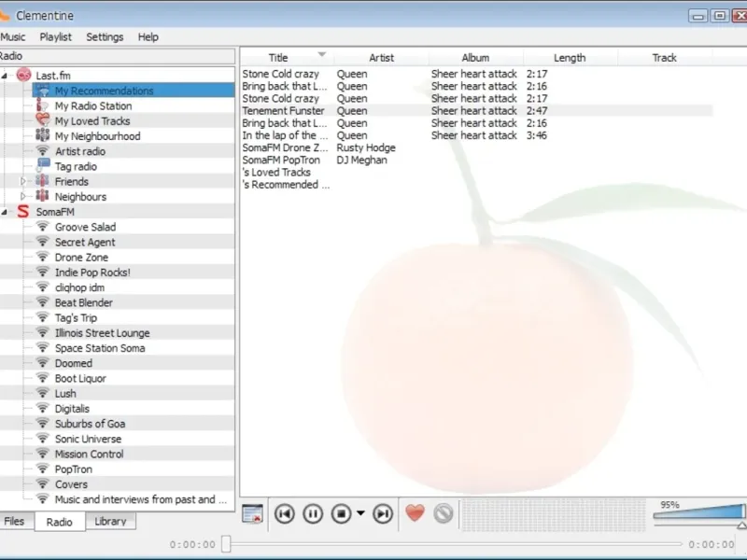The width and height of the screenshot is (747, 560).
Task: Sort playlist by Artist column header
Action: 381,58
